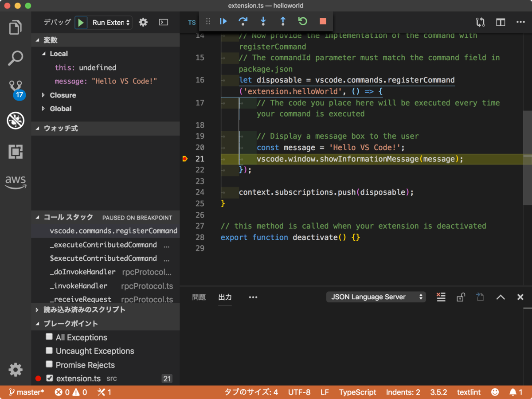532x399 pixels.
Task: Expand the Global scope
Action: pos(105,109)
